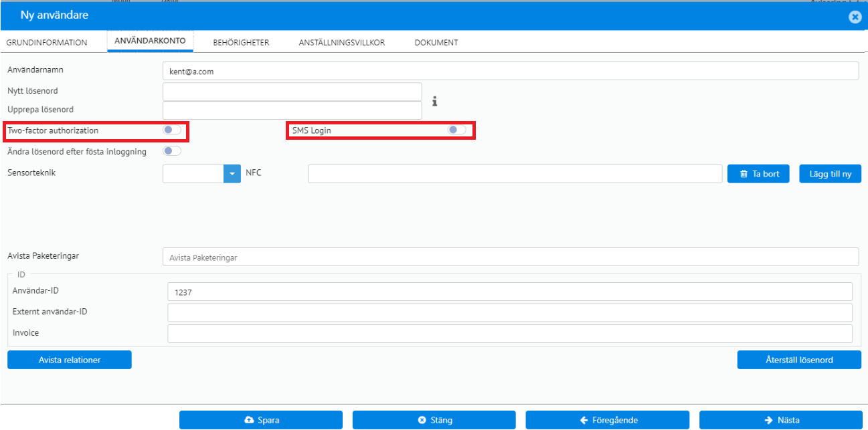Focus the Externt användar-ID field

(x=510, y=313)
